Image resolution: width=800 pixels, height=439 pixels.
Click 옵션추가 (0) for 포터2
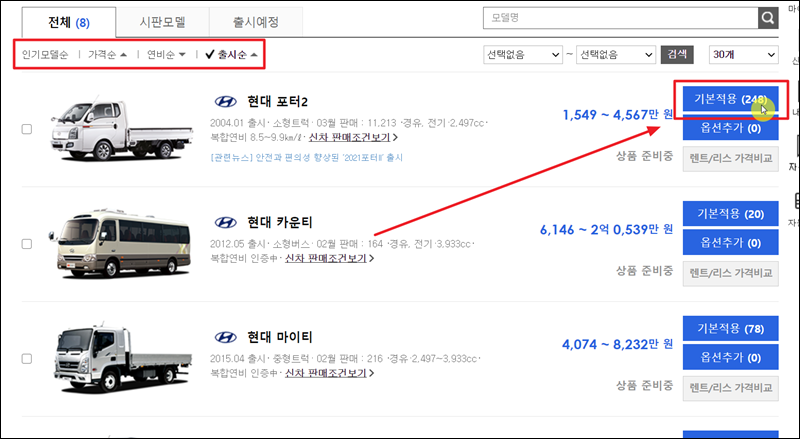731,128
